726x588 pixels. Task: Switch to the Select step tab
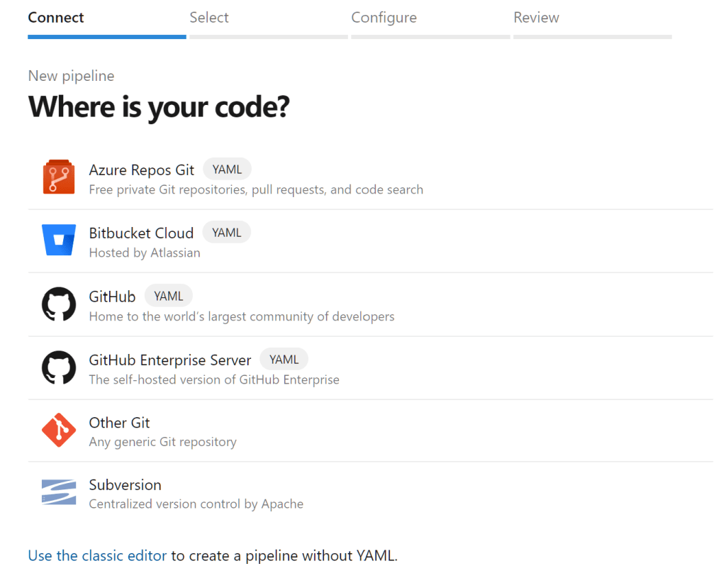[x=209, y=17]
